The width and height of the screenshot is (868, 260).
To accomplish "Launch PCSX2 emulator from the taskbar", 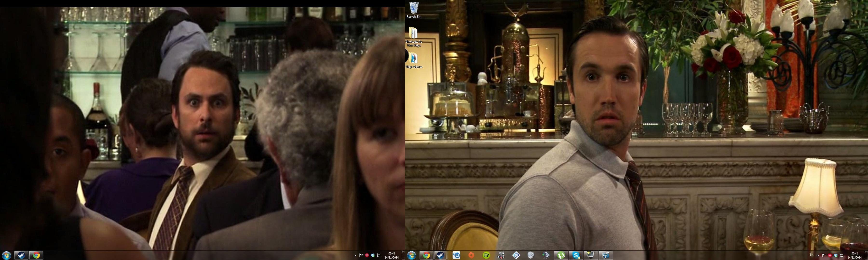I will coord(516,255).
